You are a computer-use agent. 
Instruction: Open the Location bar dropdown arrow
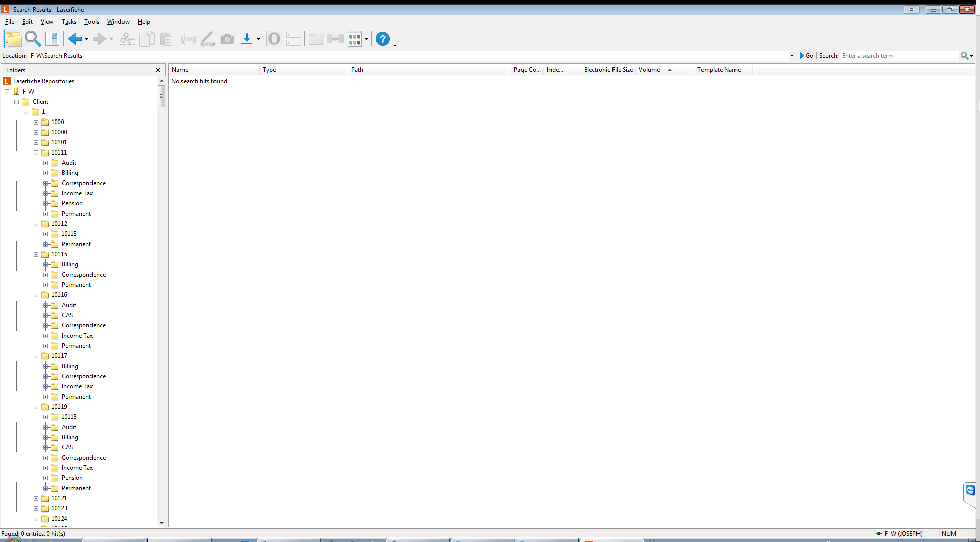791,56
